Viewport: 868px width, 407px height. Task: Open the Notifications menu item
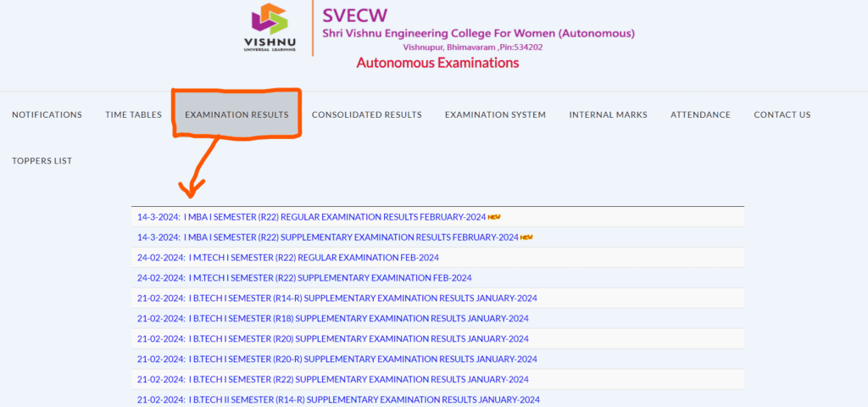(x=47, y=114)
